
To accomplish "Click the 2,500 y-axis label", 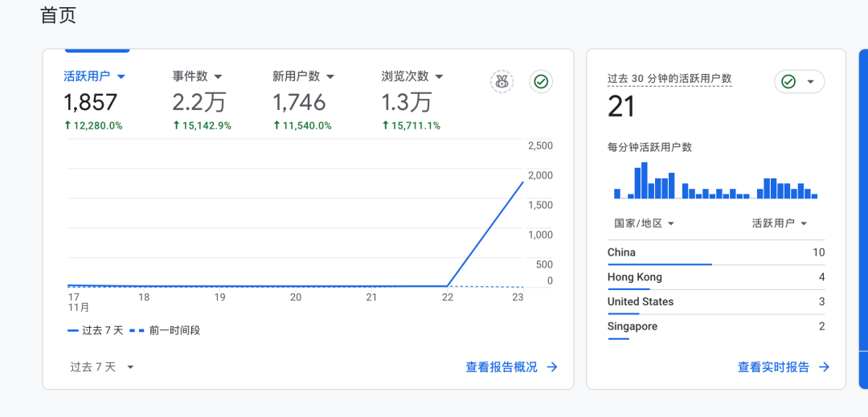I will click(540, 145).
